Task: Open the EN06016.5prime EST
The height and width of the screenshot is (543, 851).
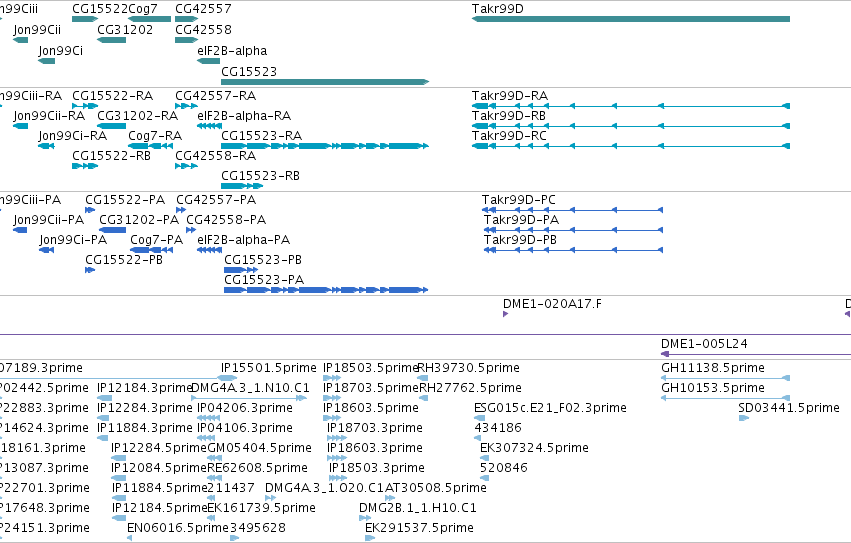Action: [x=130, y=538]
